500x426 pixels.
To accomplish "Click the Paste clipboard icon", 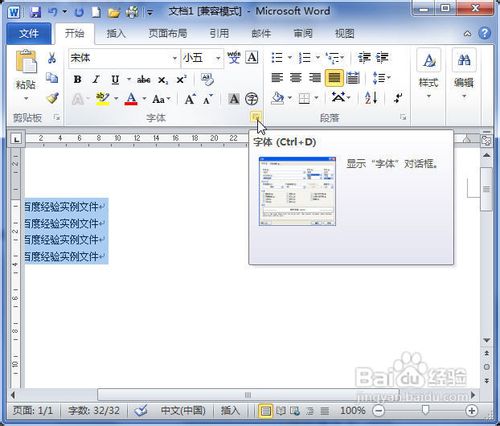I will (x=26, y=61).
